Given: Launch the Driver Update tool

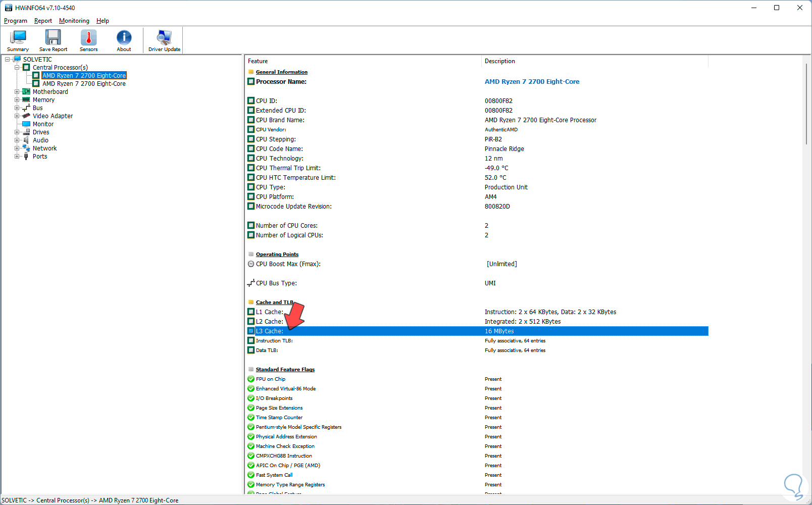Looking at the screenshot, I should pos(164,40).
